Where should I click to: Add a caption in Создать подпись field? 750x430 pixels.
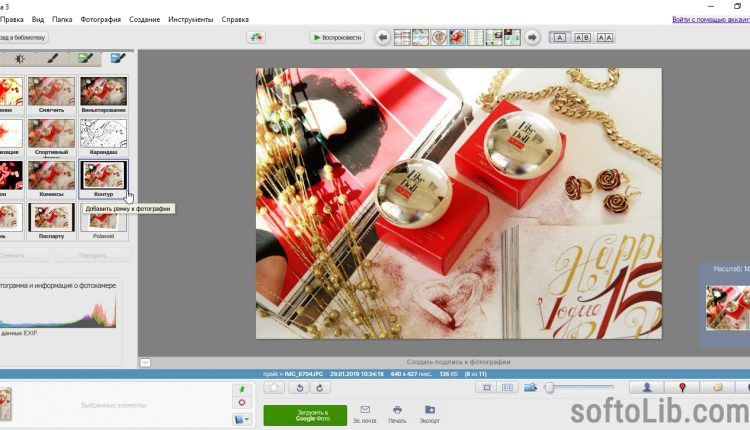coord(458,362)
